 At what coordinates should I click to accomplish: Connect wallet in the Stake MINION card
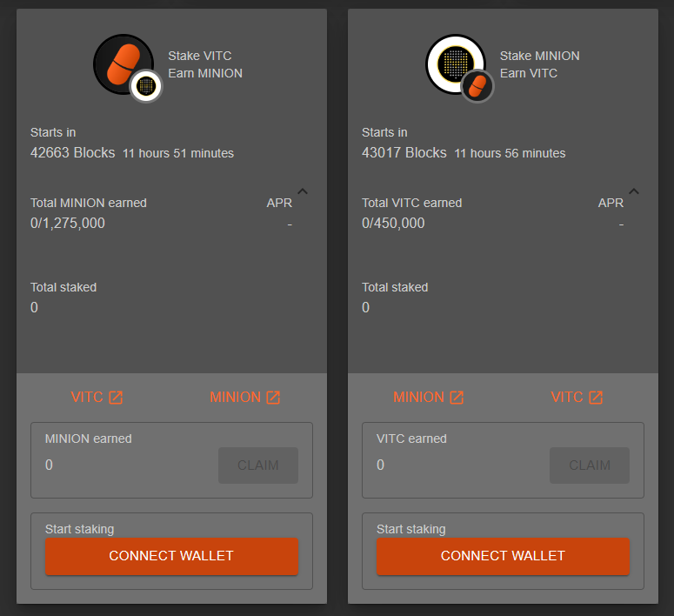(503, 556)
